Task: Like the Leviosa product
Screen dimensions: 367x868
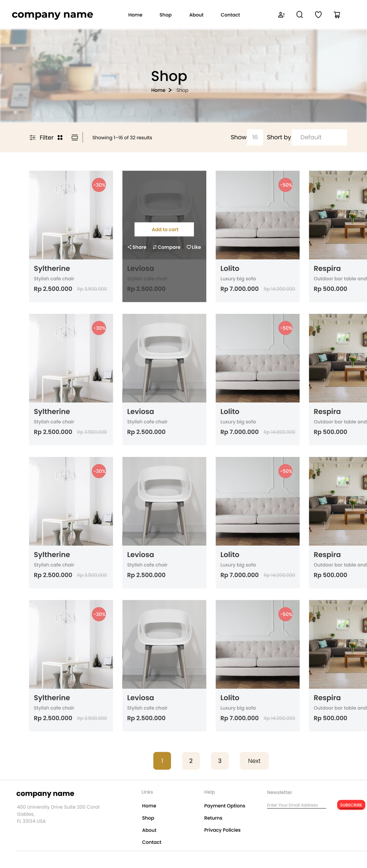Action: [194, 247]
